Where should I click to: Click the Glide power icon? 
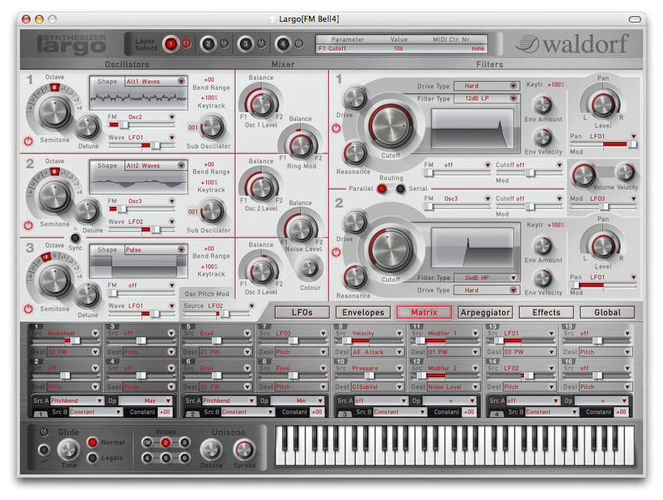tap(44, 432)
